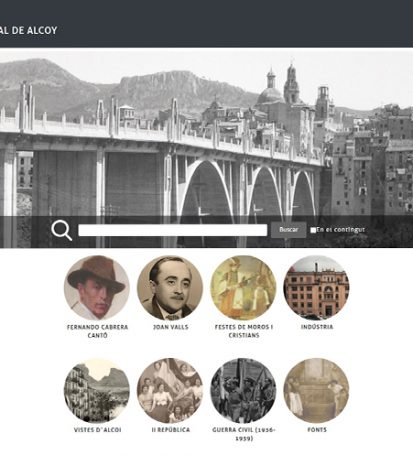Follow the 'Vistes d'Alcoi' text link
This screenshot has height=455, width=413.
[97, 430]
